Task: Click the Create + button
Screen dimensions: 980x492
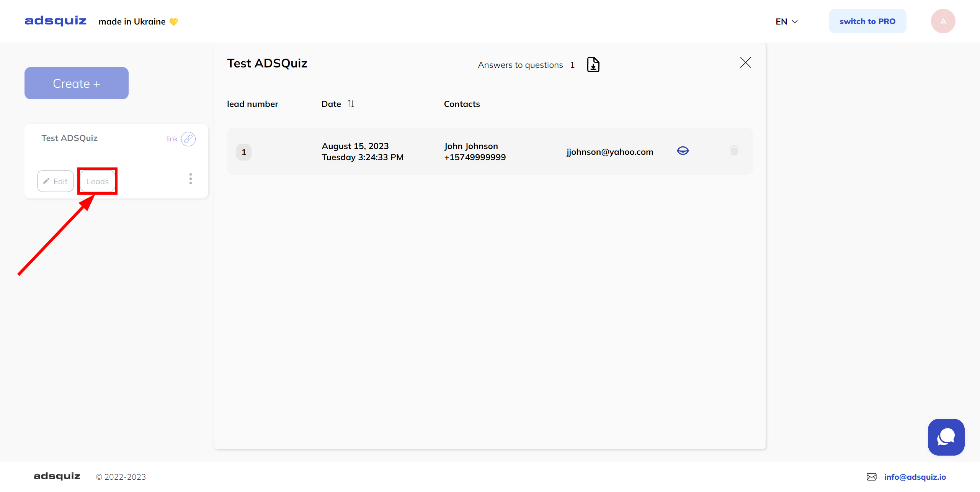Action: tap(77, 83)
